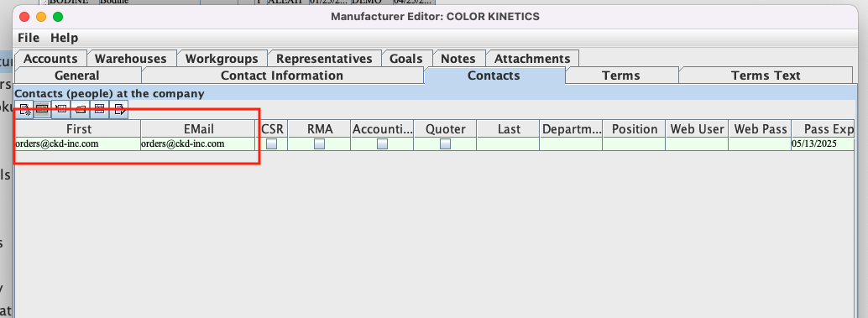Click the document-checkmark toolbar icon
Viewport: 868px width, 318px height.
[118, 110]
